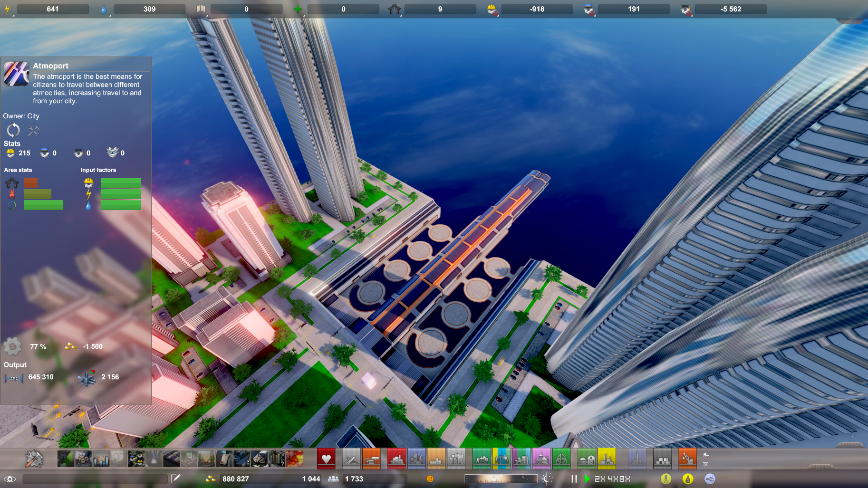Pause the game simulation

pyautogui.click(x=574, y=478)
